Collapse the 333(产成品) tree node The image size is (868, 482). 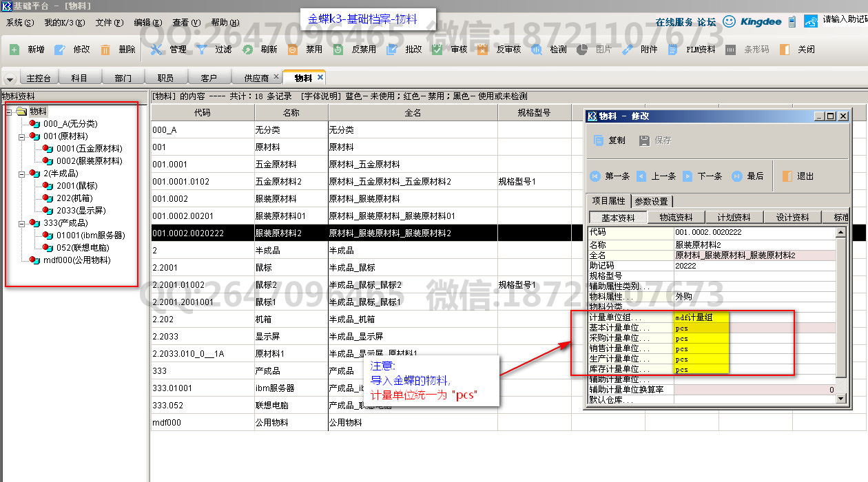(21, 223)
